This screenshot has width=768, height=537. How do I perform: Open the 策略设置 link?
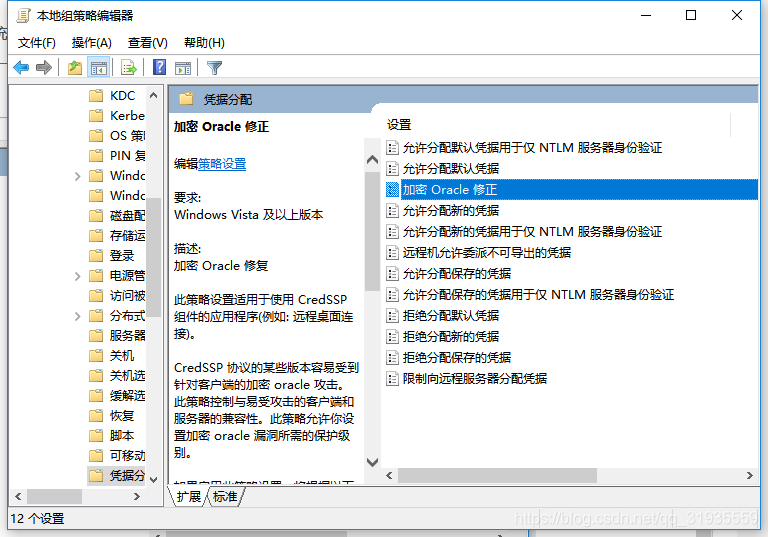pos(222,164)
